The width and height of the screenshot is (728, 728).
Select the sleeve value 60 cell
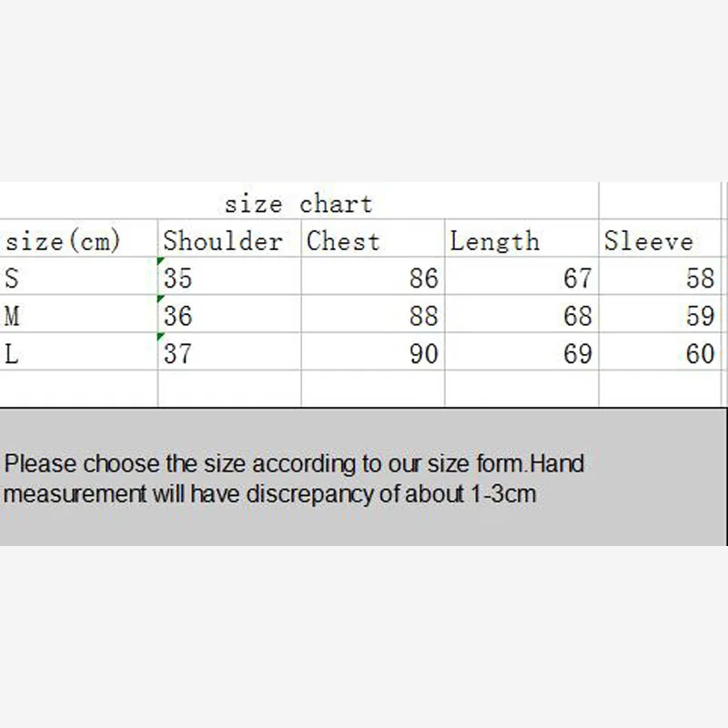tap(662, 353)
